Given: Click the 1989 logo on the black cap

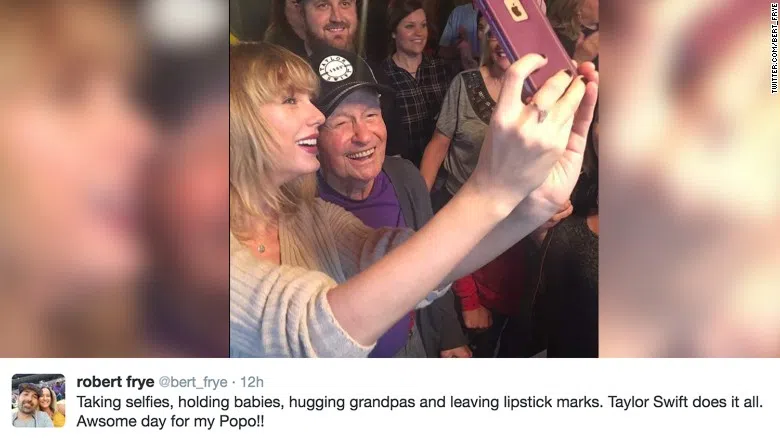Looking at the screenshot, I should coord(335,68).
